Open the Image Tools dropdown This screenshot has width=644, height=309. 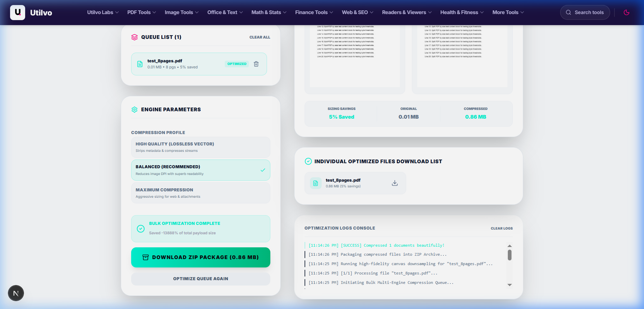[181, 12]
